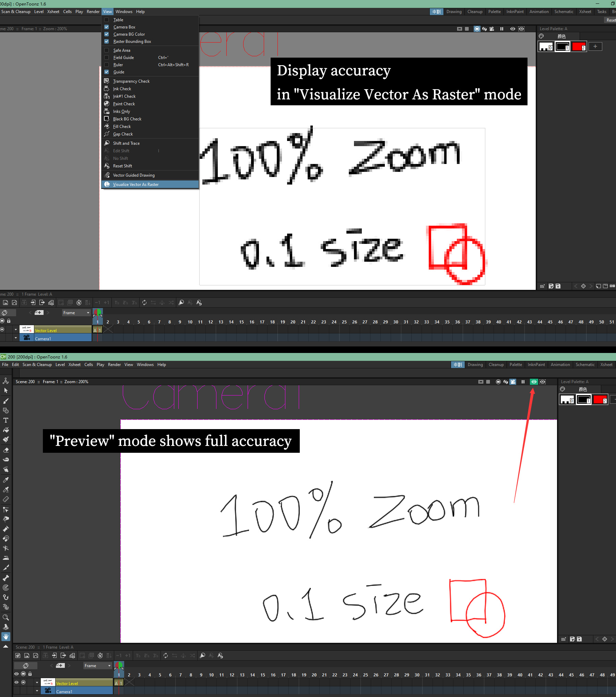Viewport: 616px width, 697px height.
Task: Click frame 10 in the timeline
Action: 211,674
